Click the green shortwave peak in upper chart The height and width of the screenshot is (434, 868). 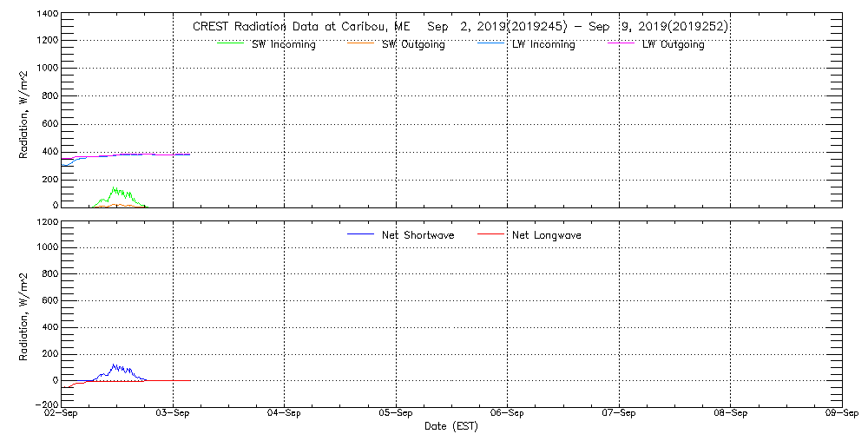pyautogui.click(x=115, y=188)
